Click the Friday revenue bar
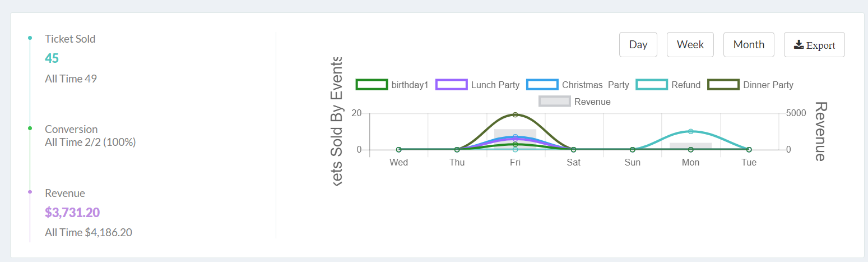This screenshot has width=868, height=262. 515,139
